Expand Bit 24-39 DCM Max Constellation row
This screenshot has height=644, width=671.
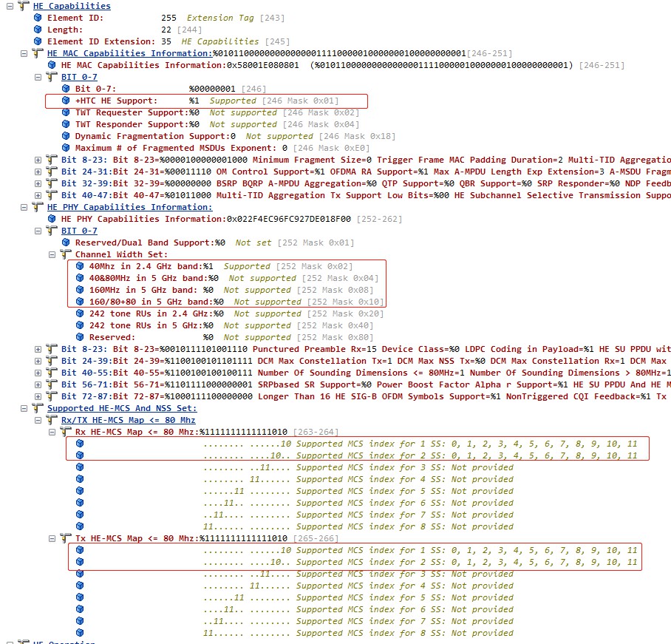38,361
